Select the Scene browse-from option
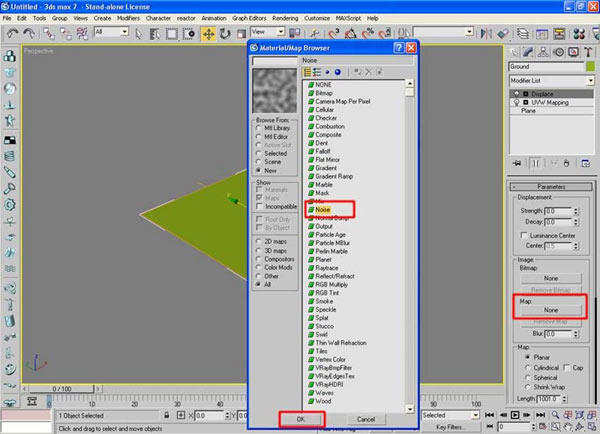The image size is (600, 434). point(260,161)
